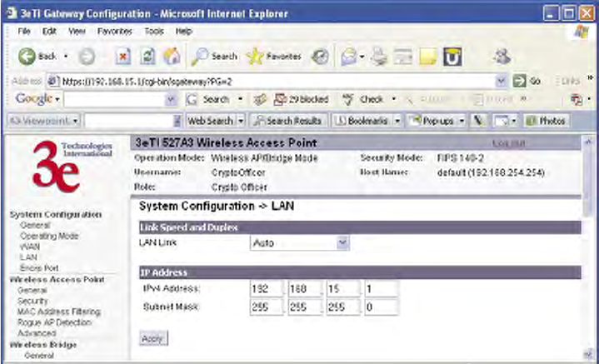
Task: Click the Pop-ups button
Action: point(432,121)
